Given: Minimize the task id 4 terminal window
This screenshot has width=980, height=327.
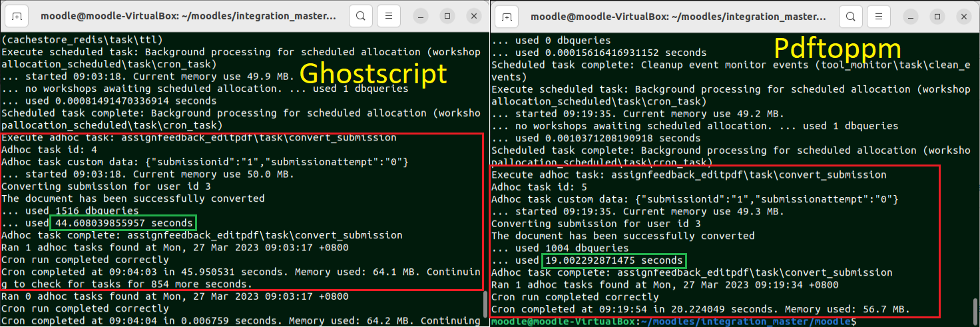Looking at the screenshot, I should click(x=421, y=16).
